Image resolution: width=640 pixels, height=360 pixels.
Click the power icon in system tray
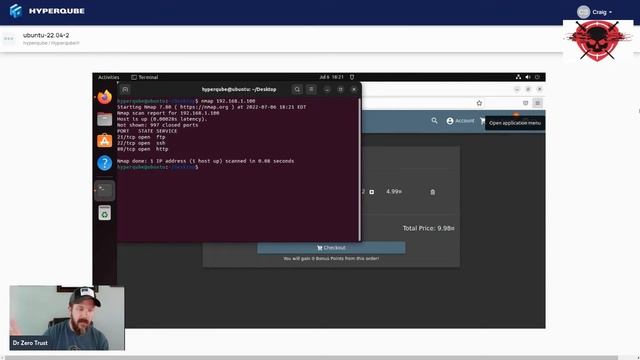coord(537,77)
